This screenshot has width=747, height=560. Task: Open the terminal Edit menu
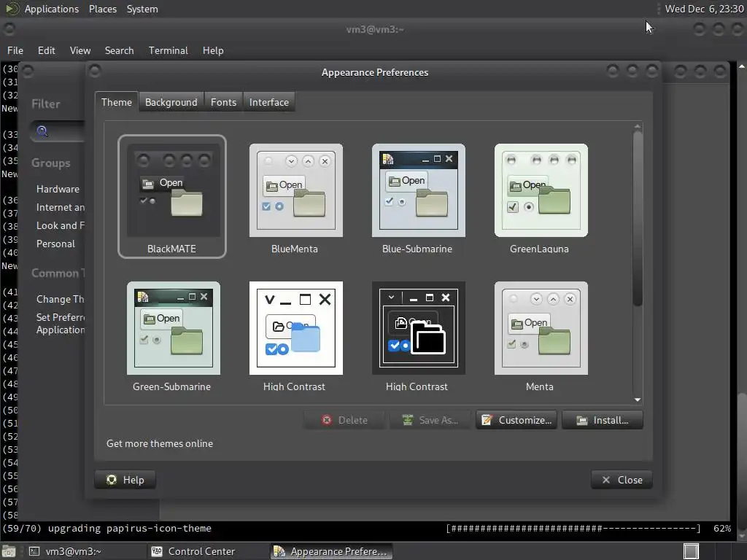[46, 50]
